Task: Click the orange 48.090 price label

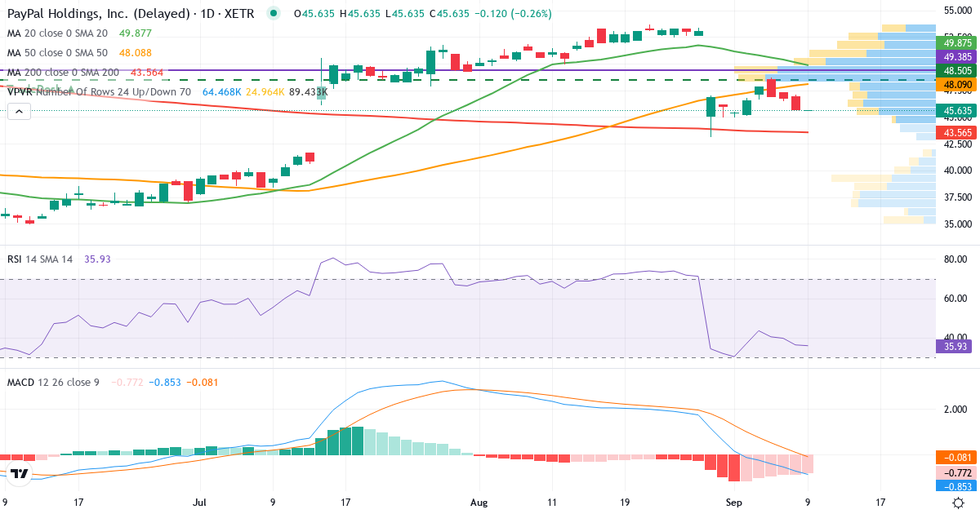Action: click(x=957, y=84)
